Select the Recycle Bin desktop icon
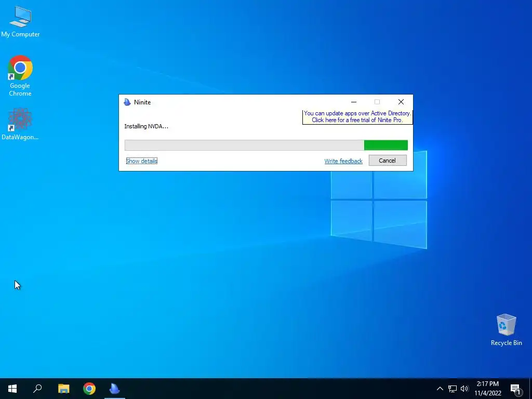The width and height of the screenshot is (532, 399). pos(506,330)
